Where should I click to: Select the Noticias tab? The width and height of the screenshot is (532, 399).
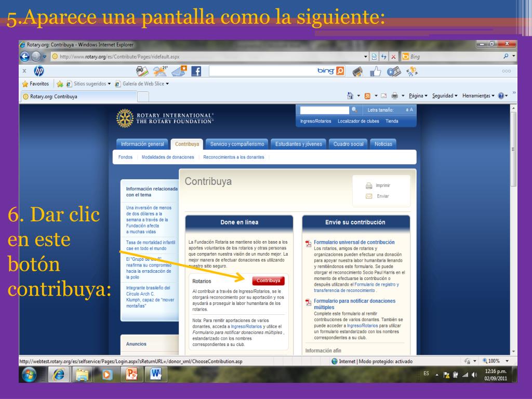[x=383, y=144]
